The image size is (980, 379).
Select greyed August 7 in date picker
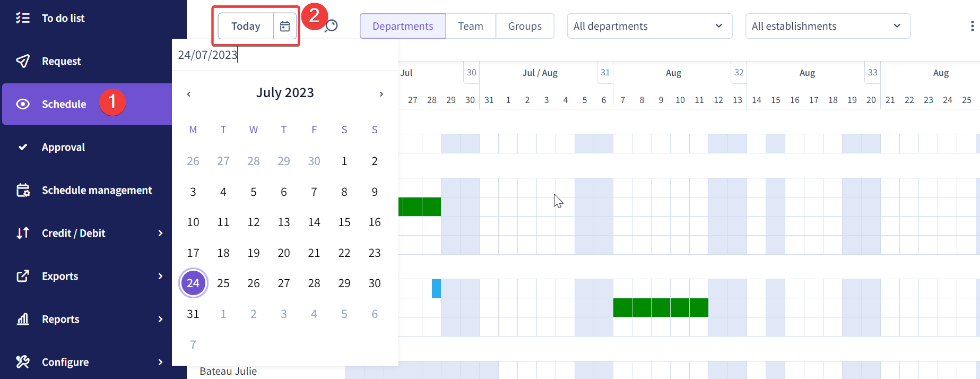click(x=193, y=344)
